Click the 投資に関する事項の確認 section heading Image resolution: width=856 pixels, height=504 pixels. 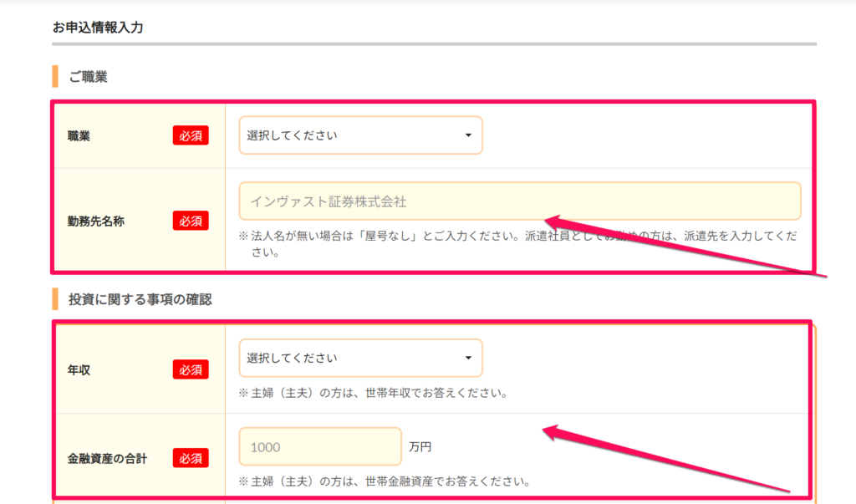(140, 299)
